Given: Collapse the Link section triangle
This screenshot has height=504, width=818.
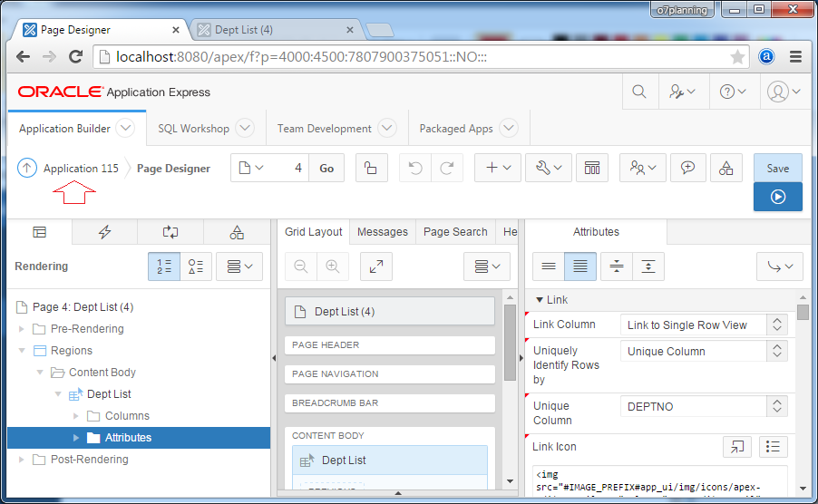Looking at the screenshot, I should click(x=540, y=300).
